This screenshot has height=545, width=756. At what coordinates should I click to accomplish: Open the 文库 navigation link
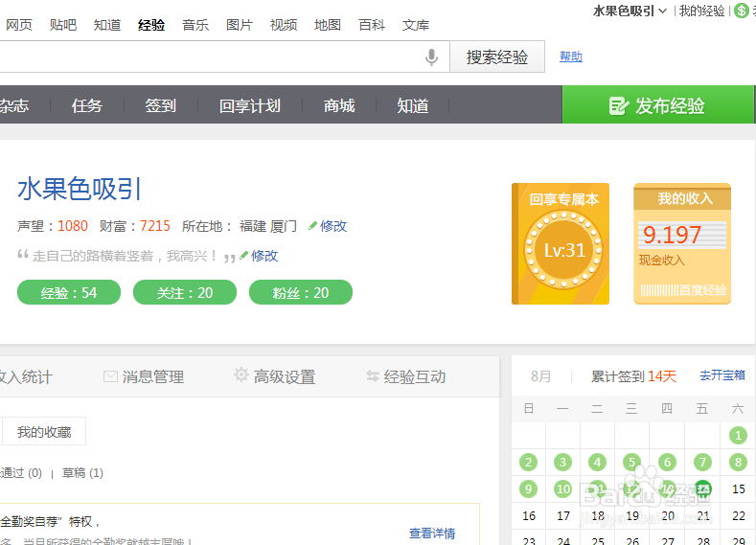tap(416, 25)
